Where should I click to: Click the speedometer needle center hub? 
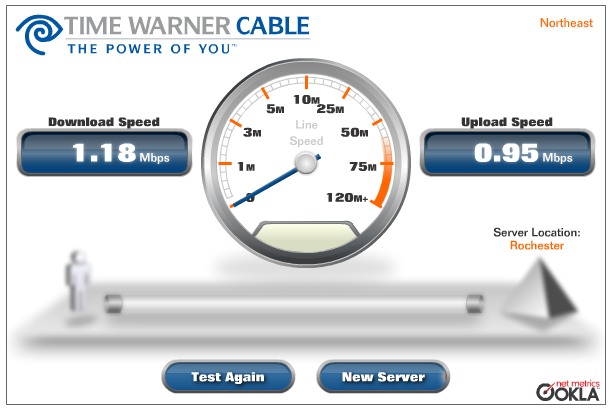306,163
